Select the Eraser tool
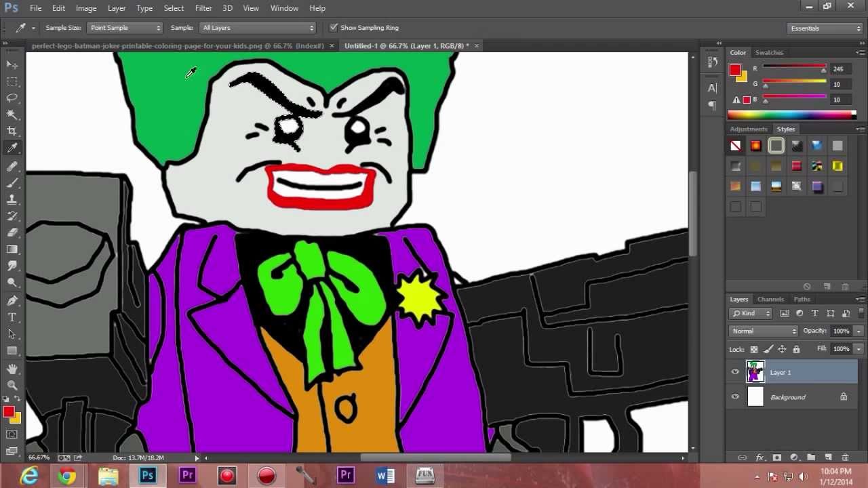This screenshot has height=488, width=868. 12,232
